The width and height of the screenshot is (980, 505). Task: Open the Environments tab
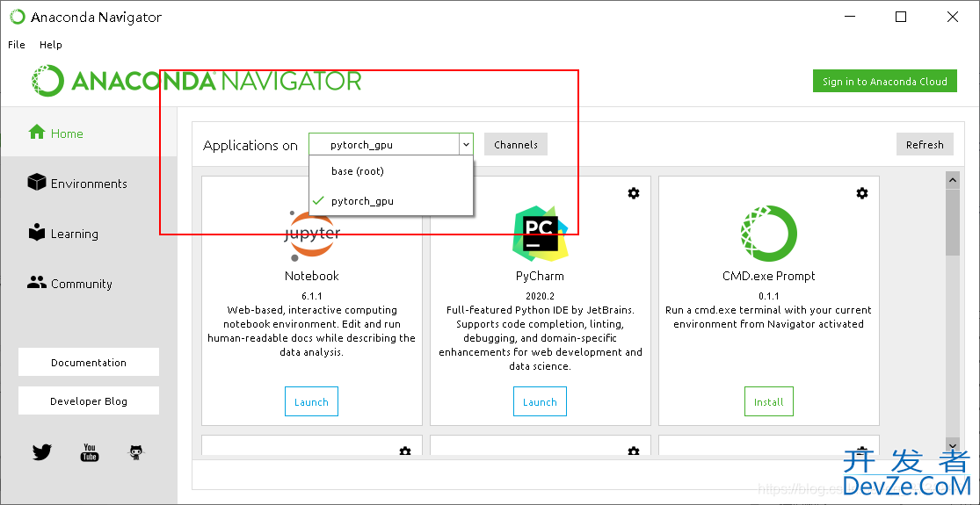coord(89,184)
